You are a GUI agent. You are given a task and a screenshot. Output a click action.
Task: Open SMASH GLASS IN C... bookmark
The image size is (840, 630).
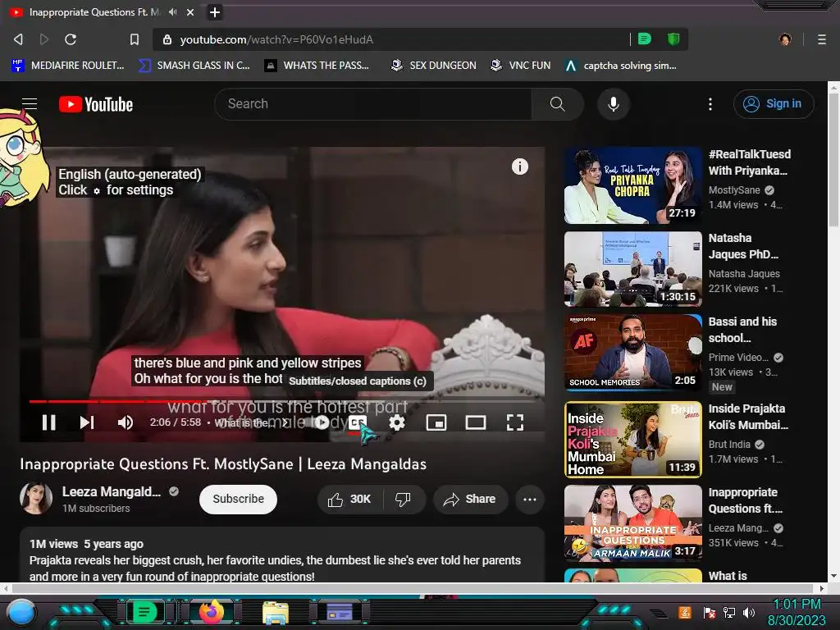[x=194, y=66]
